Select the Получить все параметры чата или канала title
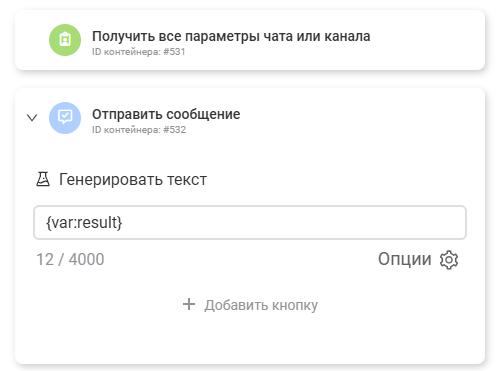Viewport: 496px width, 371px height. [x=231, y=36]
